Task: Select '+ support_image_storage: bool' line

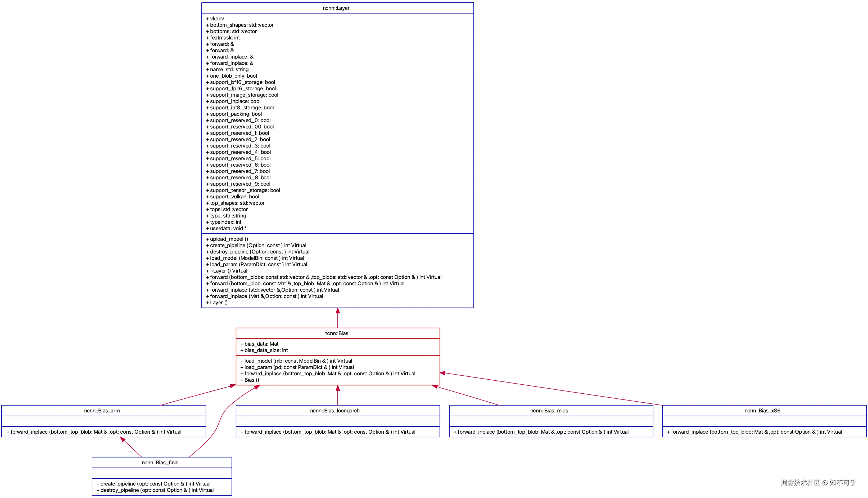Action: [242, 95]
